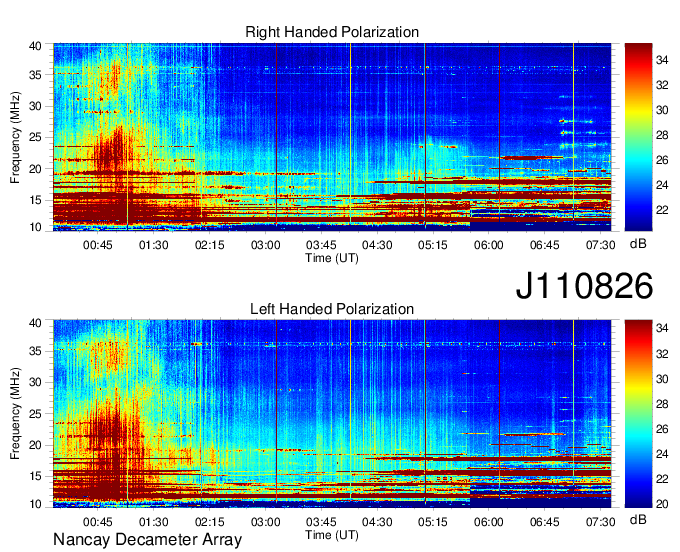
Task: Click time tick "03:45" of Left Handed plot
Action: point(321,522)
